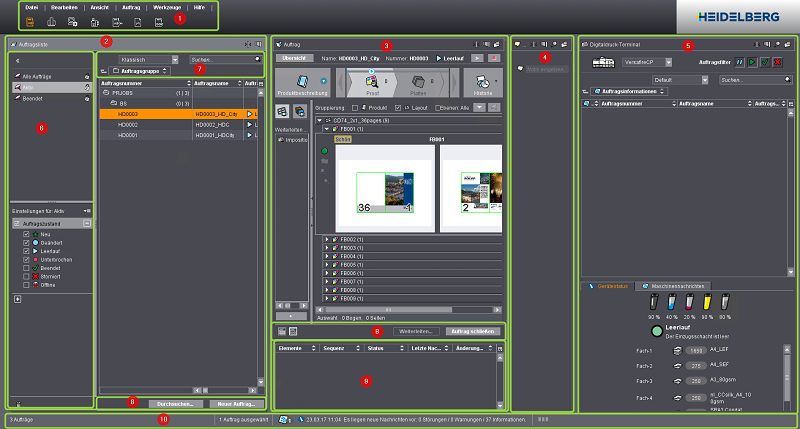
Task: Click the green play Auftragsfilter icon
Action: (751, 61)
